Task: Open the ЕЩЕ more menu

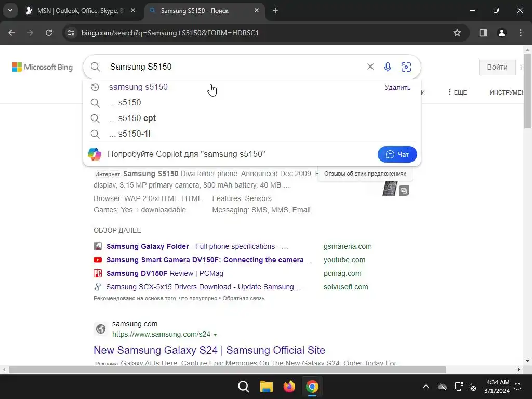Action: pos(457,92)
